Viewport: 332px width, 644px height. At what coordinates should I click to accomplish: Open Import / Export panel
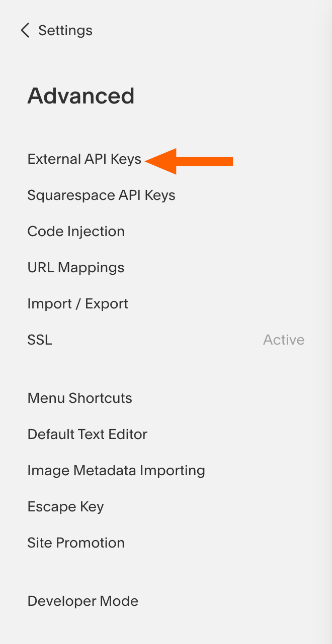coord(77,304)
